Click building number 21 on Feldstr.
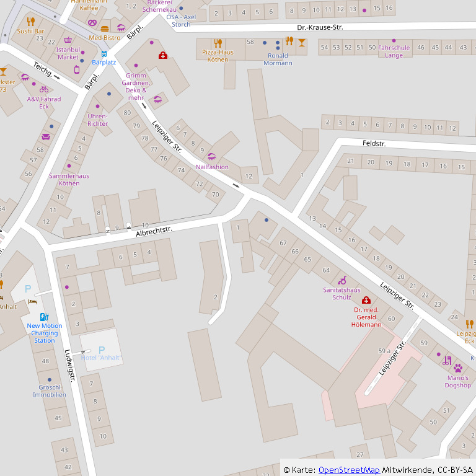476x476 pixels. [351, 161]
